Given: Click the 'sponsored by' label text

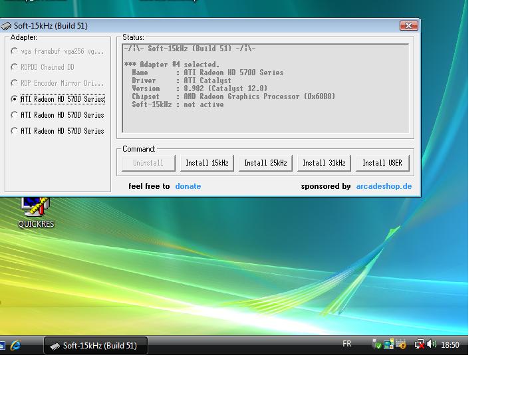Looking at the screenshot, I should (326, 186).
